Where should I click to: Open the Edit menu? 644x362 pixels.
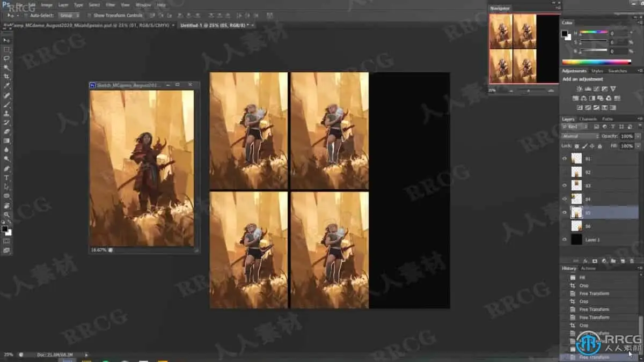pyautogui.click(x=32, y=5)
